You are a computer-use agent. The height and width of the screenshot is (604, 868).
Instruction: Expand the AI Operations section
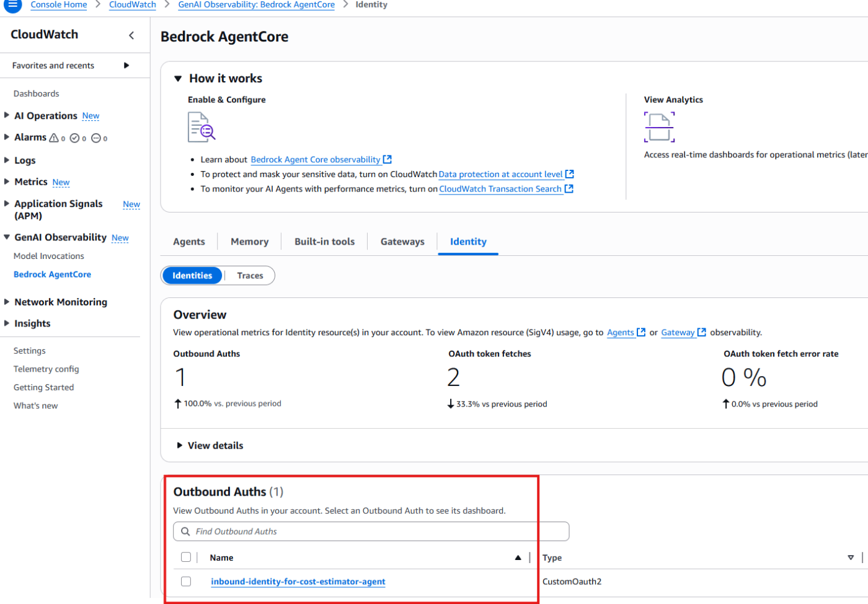point(7,115)
